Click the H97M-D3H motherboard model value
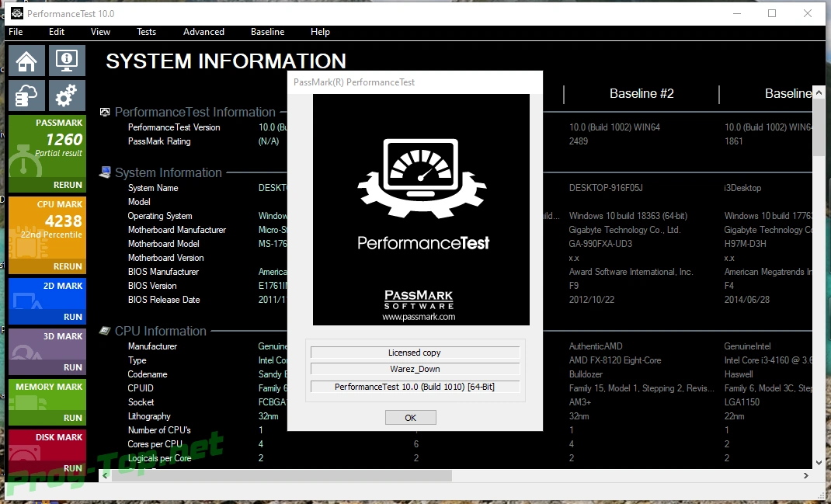 (x=745, y=244)
